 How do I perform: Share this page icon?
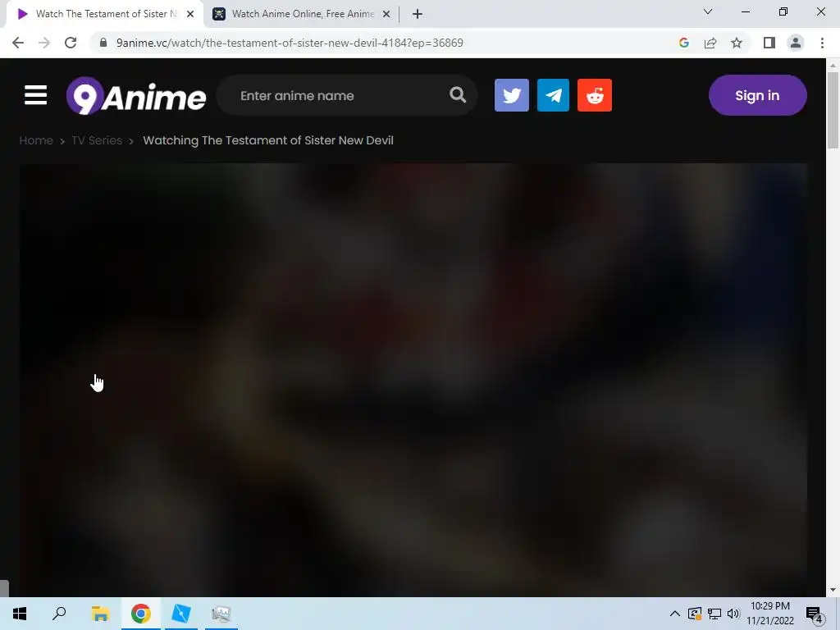coord(710,43)
